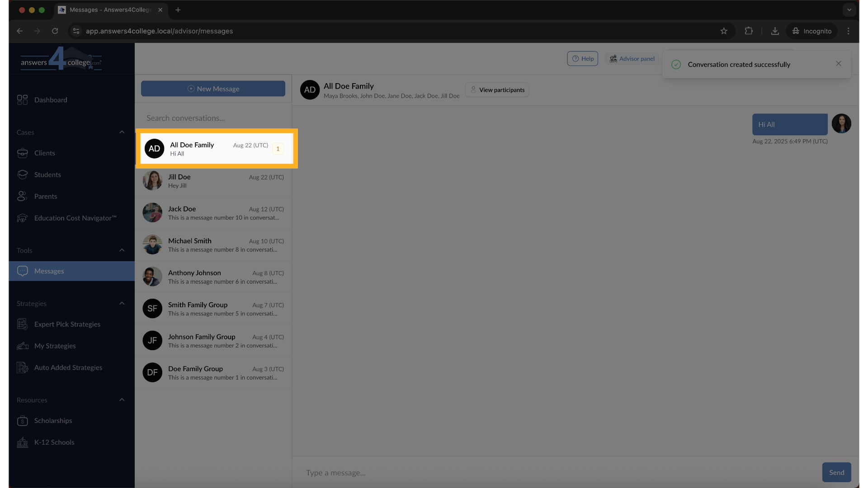
Task: Click the New Message button
Action: 213,89
